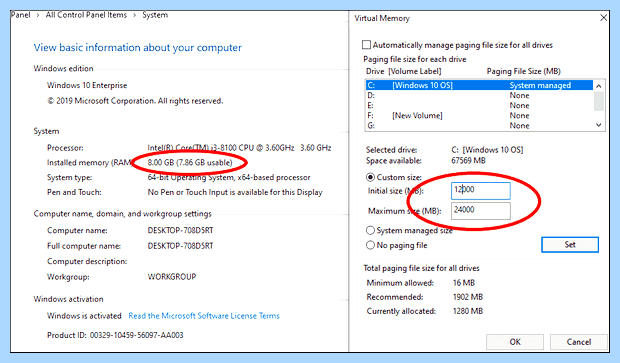Click the Recommended value 1902 MB
620x363 pixels.
point(468,297)
